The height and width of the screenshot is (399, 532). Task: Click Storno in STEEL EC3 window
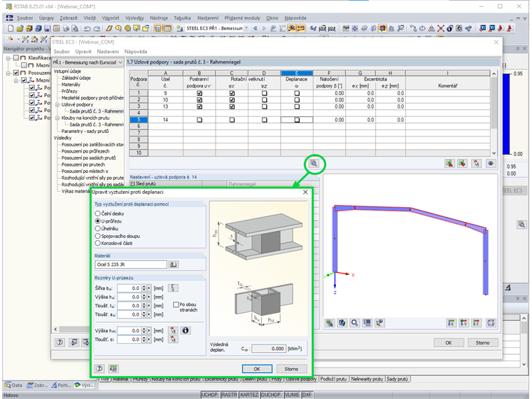482,343
